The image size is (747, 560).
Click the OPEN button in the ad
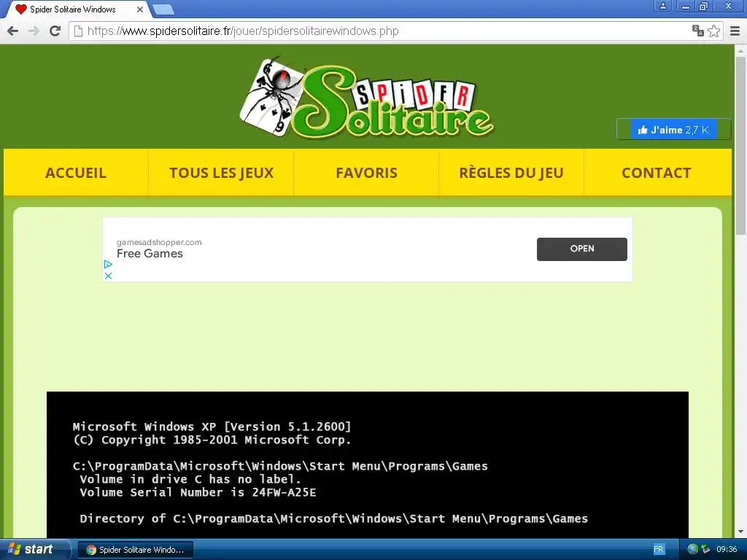581,249
